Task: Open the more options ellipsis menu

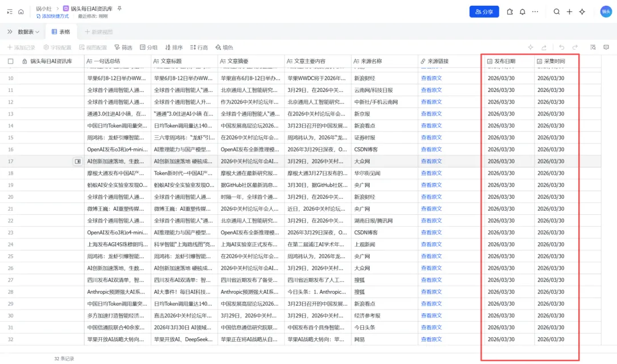Action: 535,12
